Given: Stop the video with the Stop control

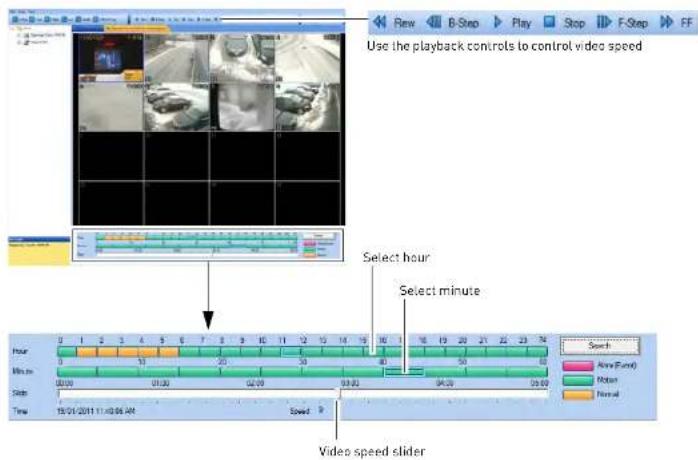Looking at the screenshot, I should (x=564, y=22).
